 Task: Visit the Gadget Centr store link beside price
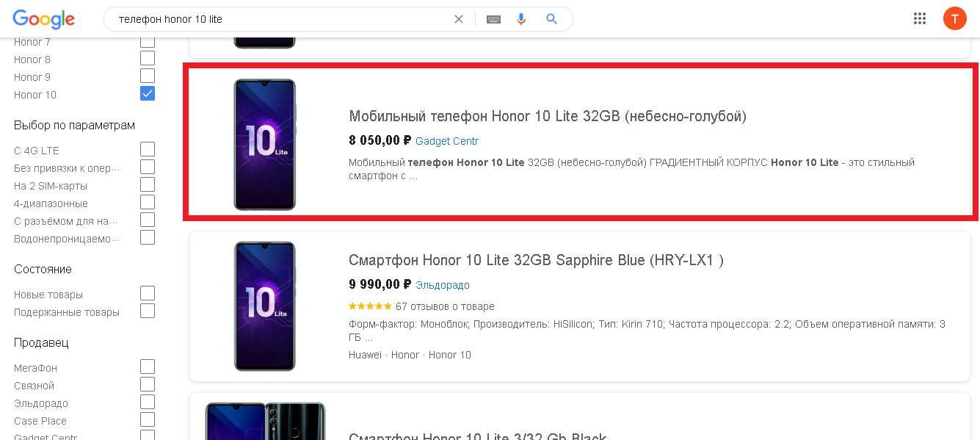point(447,141)
